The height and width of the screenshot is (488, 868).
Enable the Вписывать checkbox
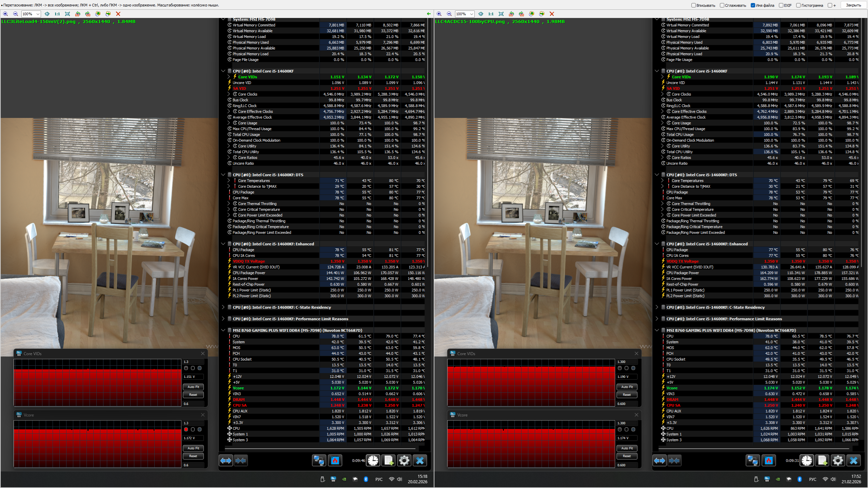(x=693, y=5)
